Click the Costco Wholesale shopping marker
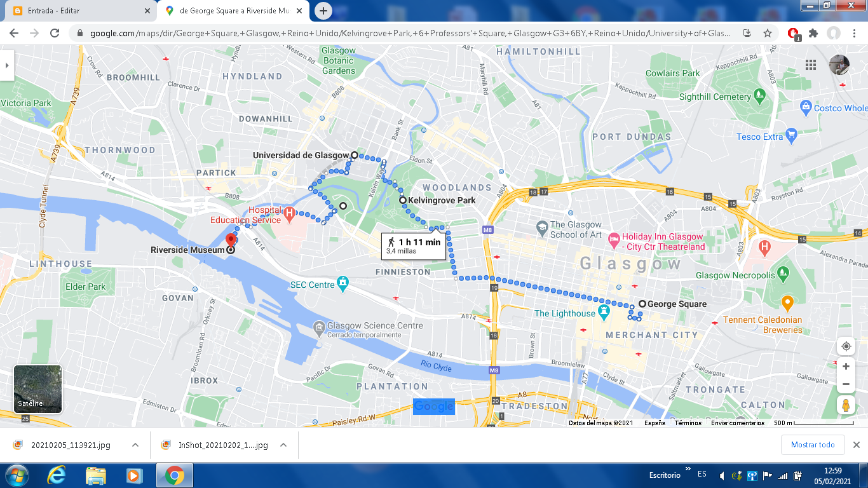The height and width of the screenshot is (488, 868). pyautogui.click(x=806, y=106)
